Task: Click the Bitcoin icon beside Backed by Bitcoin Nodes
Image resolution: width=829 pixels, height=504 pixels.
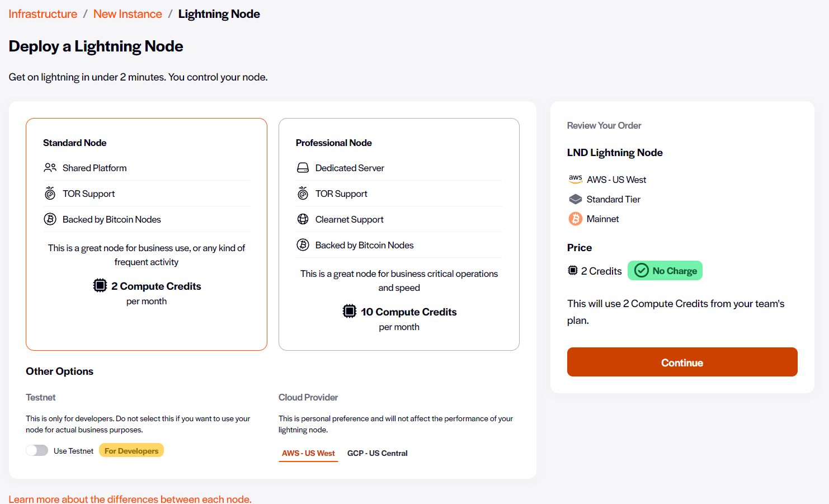Action: click(50, 219)
